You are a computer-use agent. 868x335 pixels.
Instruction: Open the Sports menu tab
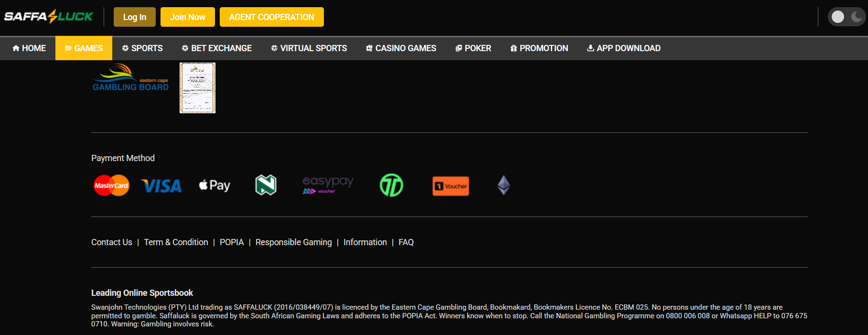(142, 48)
